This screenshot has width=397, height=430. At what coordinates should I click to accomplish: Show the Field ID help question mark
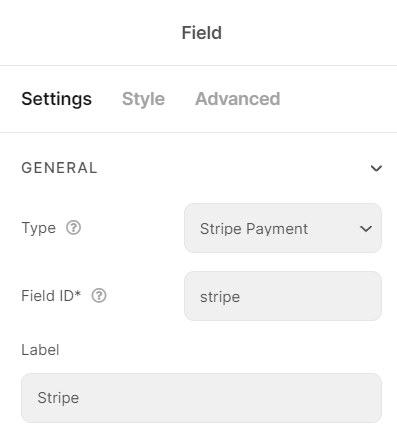coord(99,296)
